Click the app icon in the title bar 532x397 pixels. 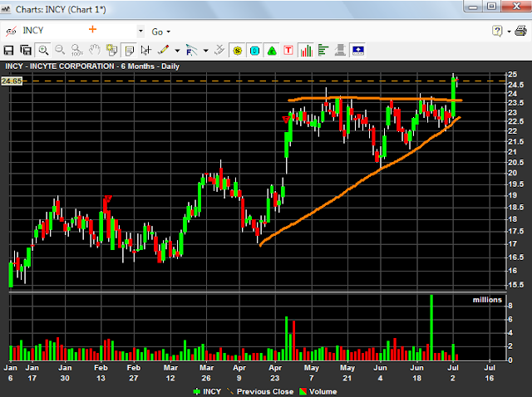point(6,9)
